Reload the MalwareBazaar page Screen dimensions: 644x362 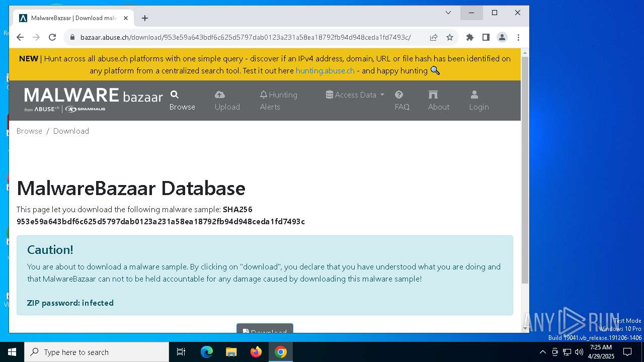click(52, 37)
